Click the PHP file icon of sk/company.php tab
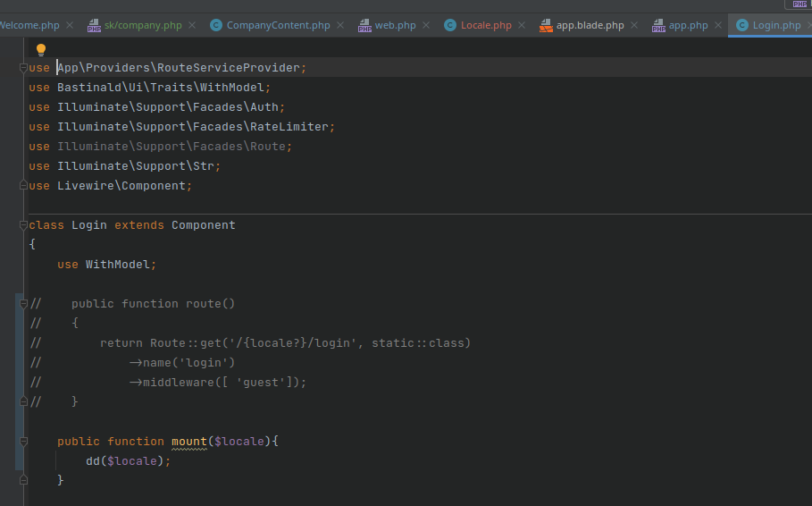Viewport: 812px width, 506px height. (x=94, y=25)
